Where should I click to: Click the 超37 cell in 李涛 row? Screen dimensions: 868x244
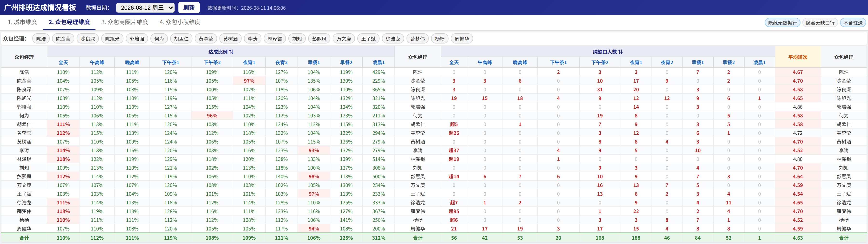[454, 151]
